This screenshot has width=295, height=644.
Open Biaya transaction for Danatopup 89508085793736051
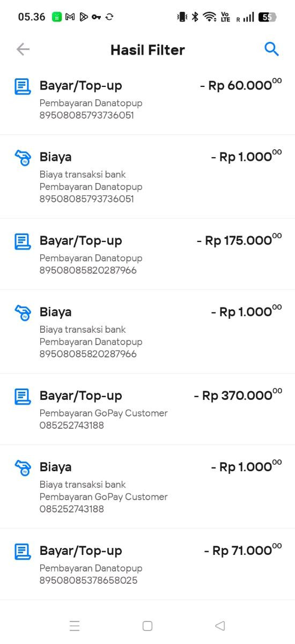(x=147, y=177)
